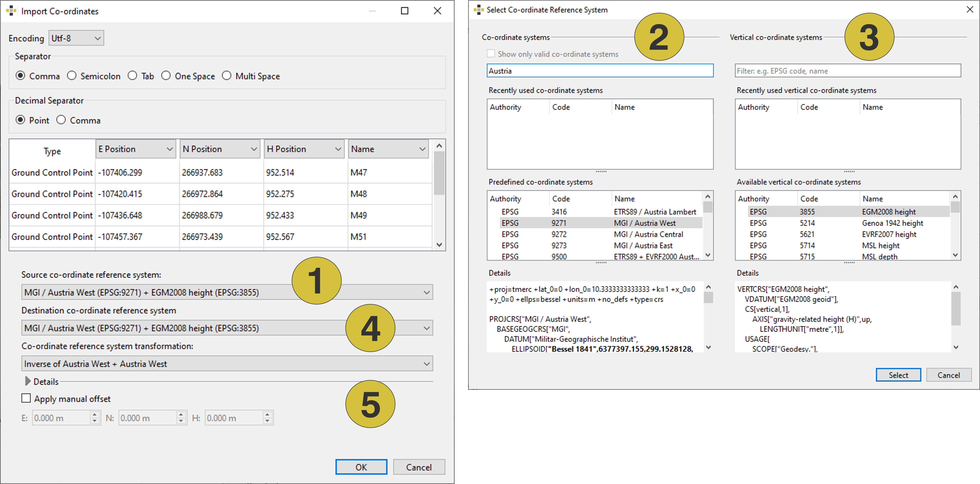This screenshot has width=980, height=484.
Task: Select EGM2008 height vertical system
Action: click(x=849, y=211)
